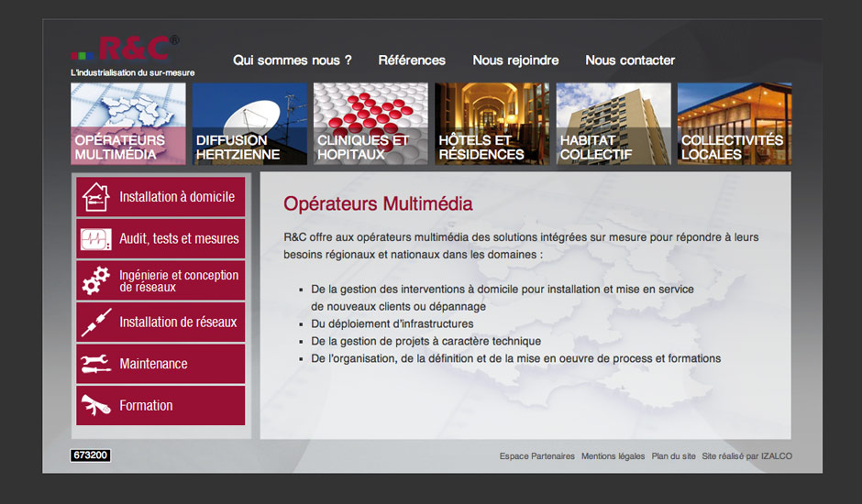The image size is (862, 504).
Task: Select Nous contacter in the header
Action: coord(630,60)
